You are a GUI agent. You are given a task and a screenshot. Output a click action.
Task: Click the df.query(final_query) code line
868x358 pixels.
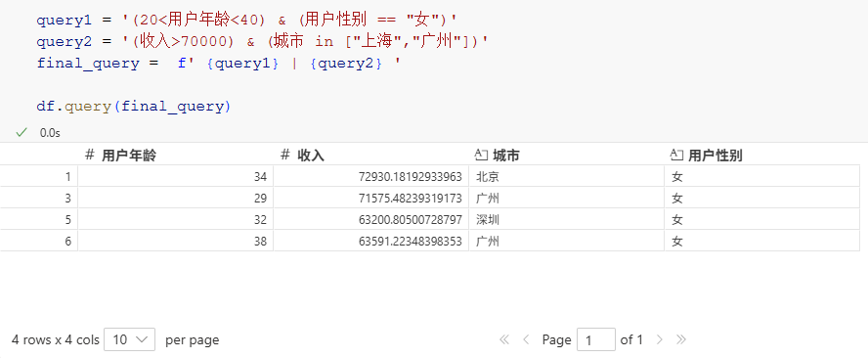point(133,106)
